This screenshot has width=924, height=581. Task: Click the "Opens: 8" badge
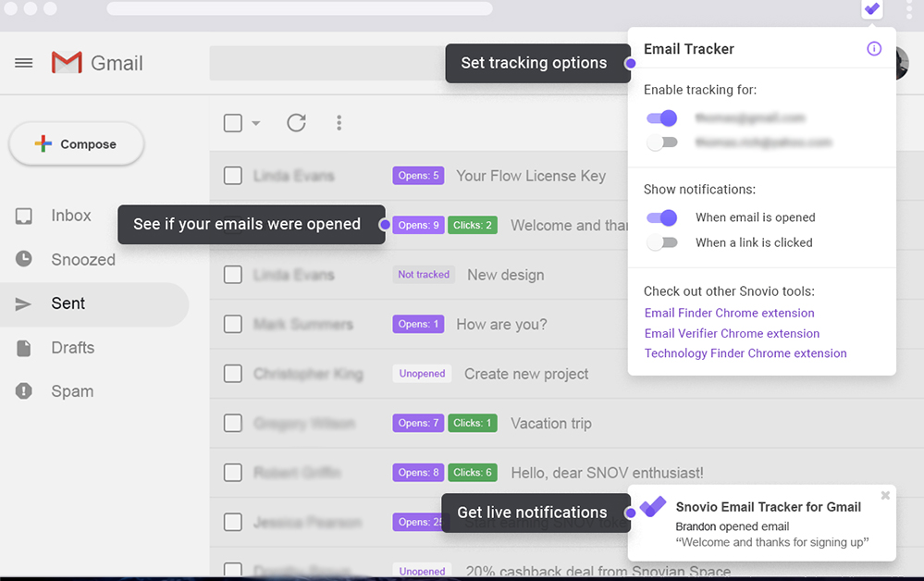point(418,473)
